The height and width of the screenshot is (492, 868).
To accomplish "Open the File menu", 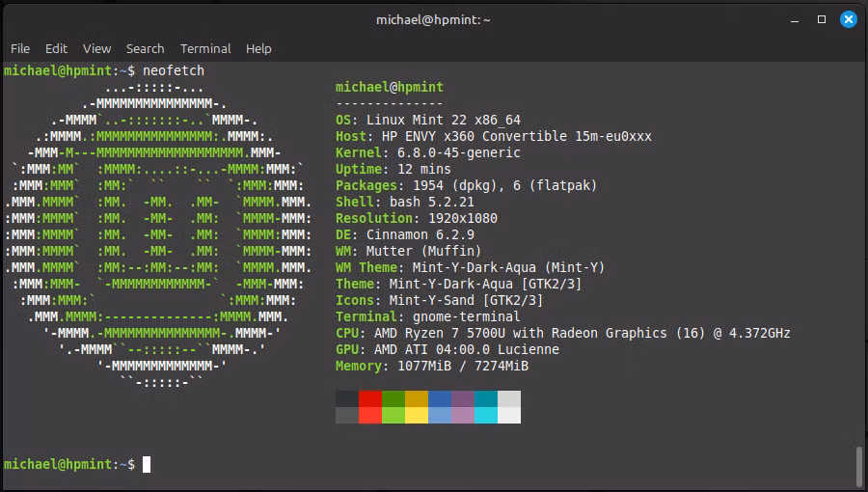I will click(20, 48).
